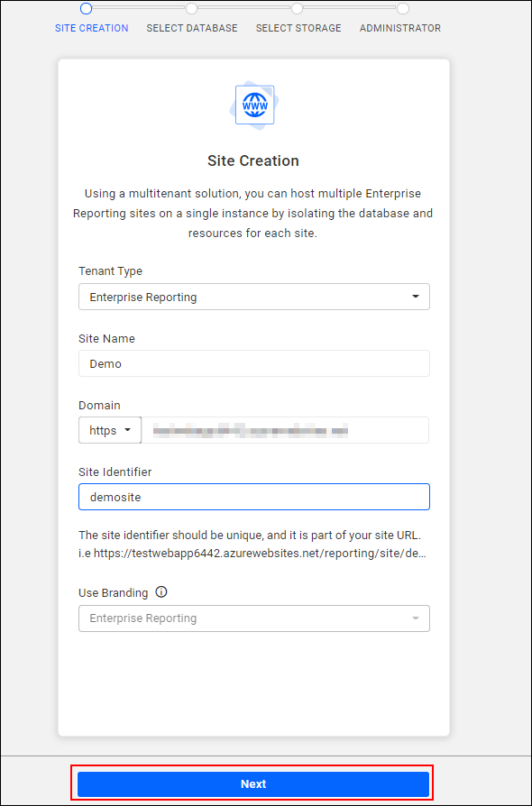Click the 'site identifier should be unique' text
The image size is (532, 806).
[251, 535]
